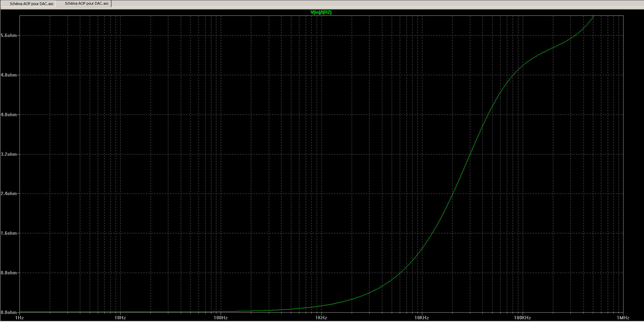
Task: Select the currently active Schéma AOP pour DAC.asc tab
Action: pos(83,3)
